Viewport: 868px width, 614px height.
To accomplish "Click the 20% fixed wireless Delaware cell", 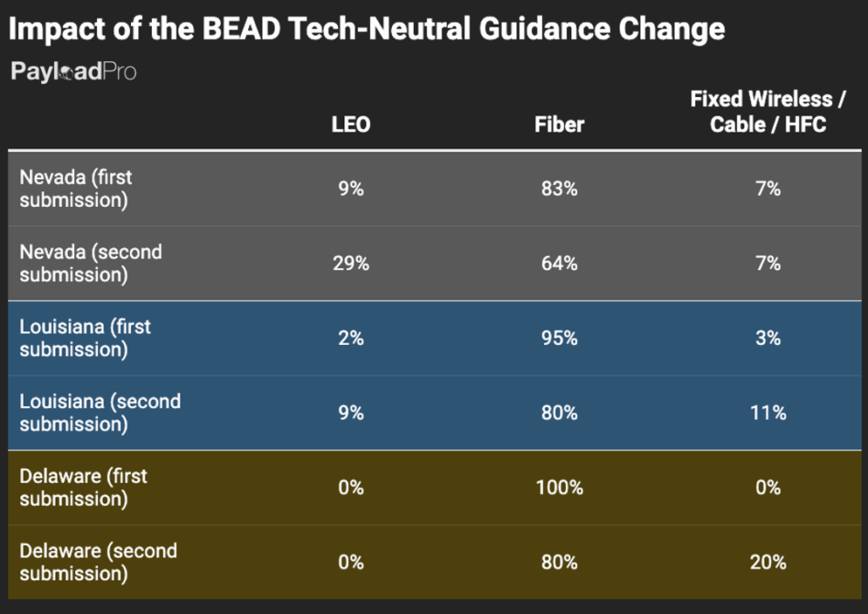I will (767, 563).
